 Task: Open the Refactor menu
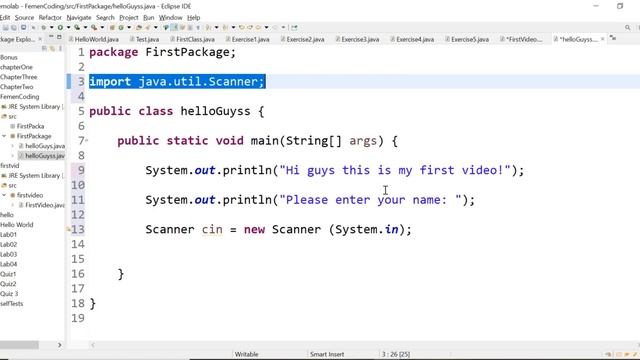click(x=50, y=18)
